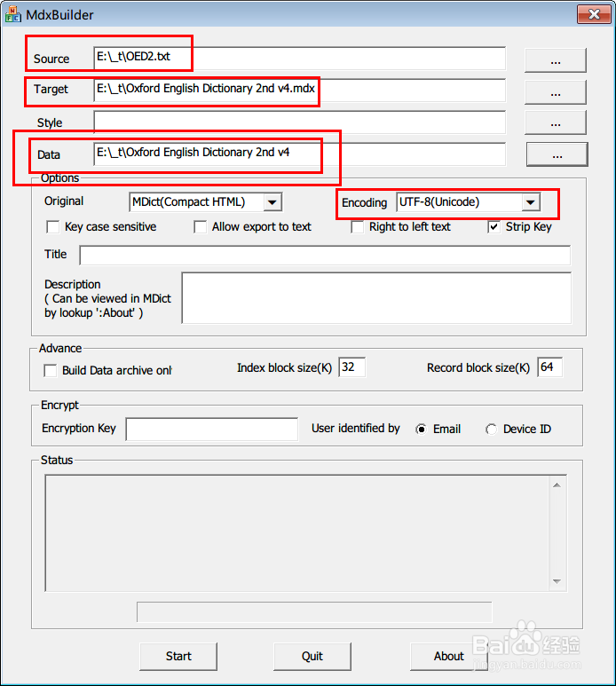Click the Quit button
The width and height of the screenshot is (616, 686).
point(312,656)
